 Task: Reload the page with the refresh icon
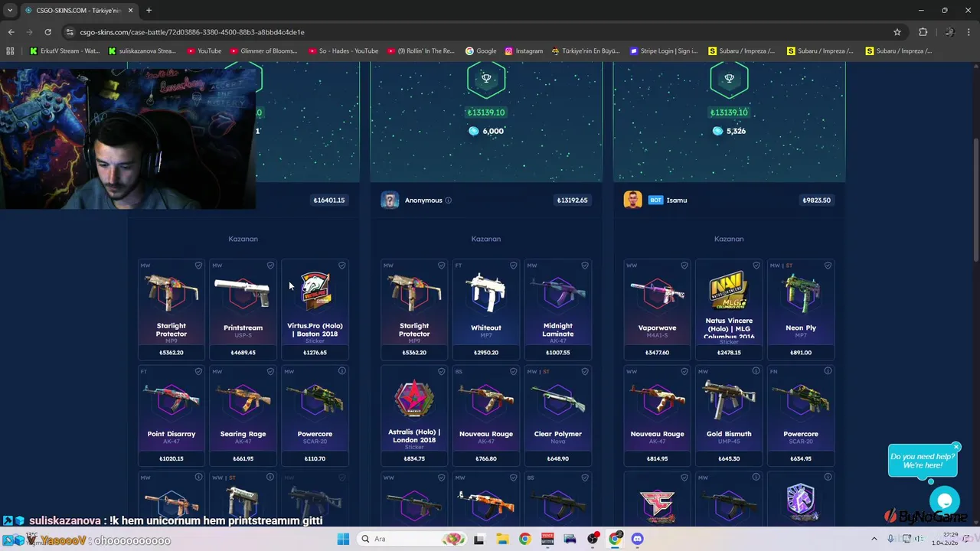pyautogui.click(x=47, y=32)
